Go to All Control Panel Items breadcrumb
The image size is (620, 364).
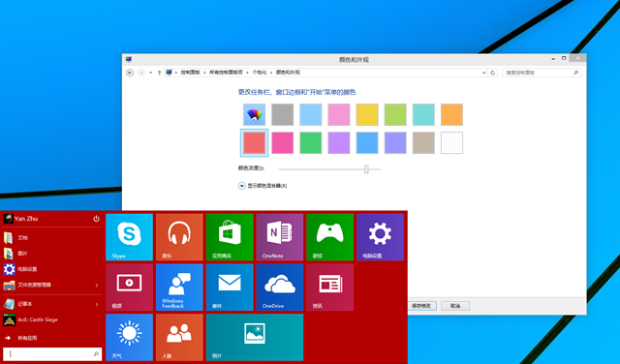[226, 73]
